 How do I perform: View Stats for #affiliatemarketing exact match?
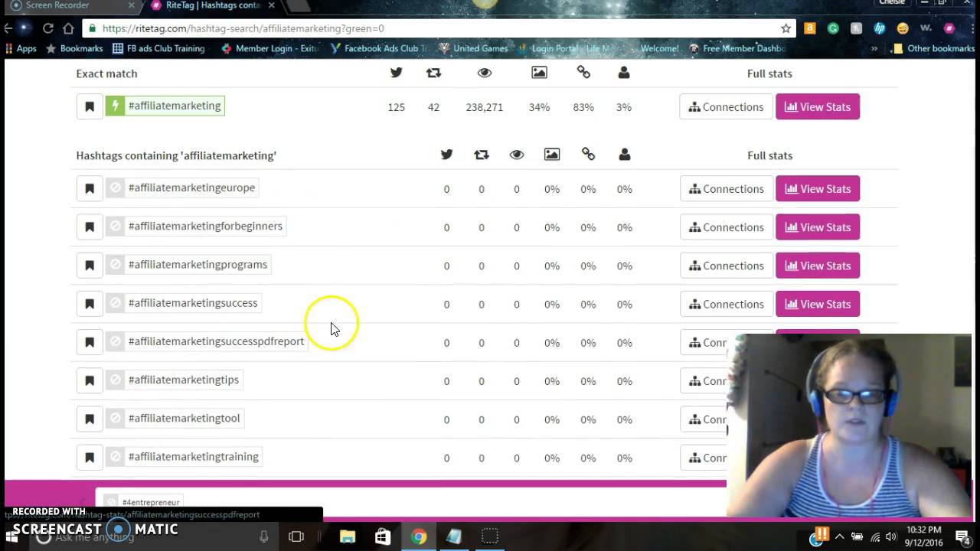coord(818,106)
